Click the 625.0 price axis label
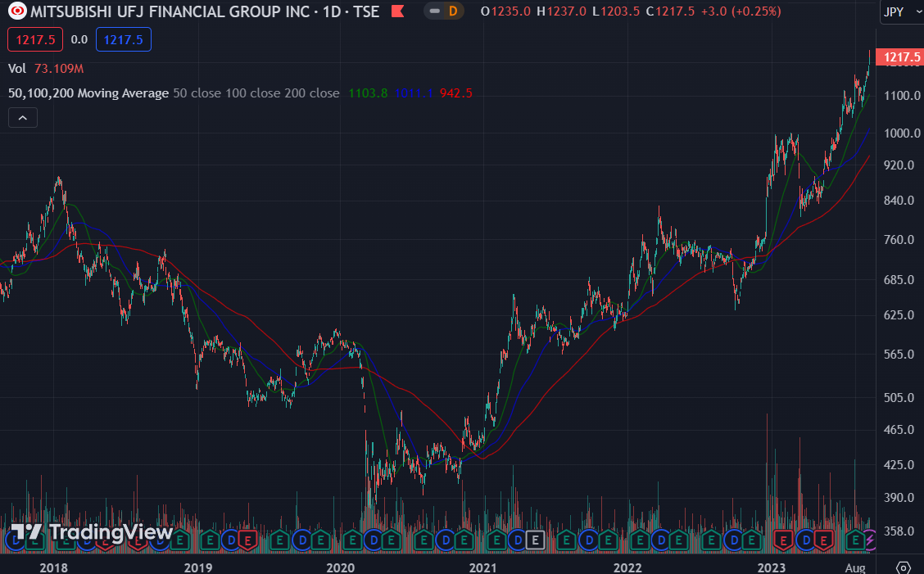Screen dimensions: 924x574 point(899,315)
